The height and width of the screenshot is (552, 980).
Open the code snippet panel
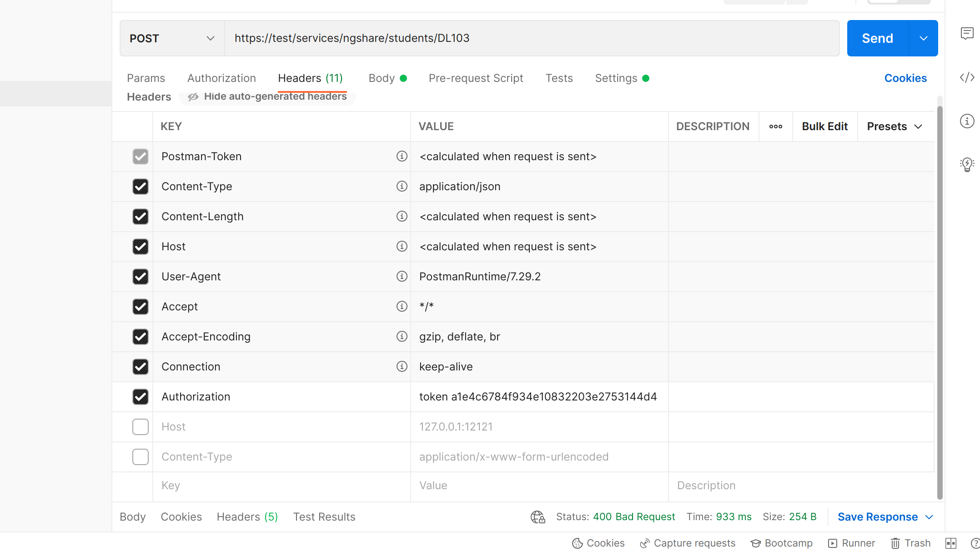click(967, 77)
